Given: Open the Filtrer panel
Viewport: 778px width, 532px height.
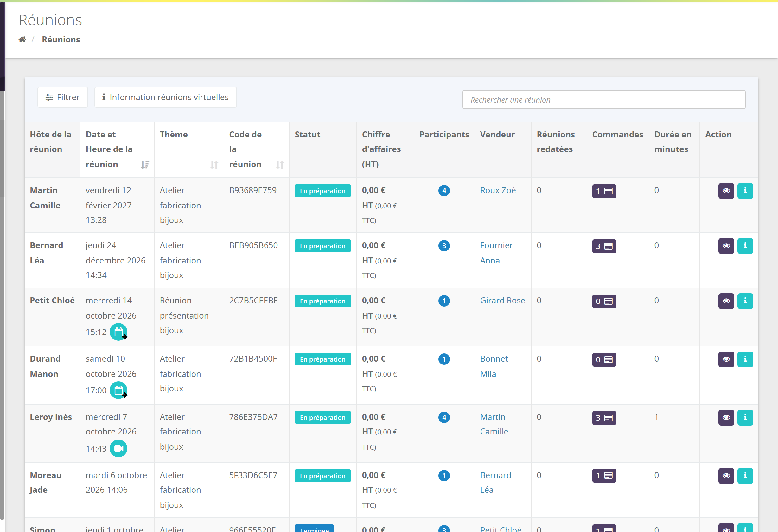Looking at the screenshot, I should pyautogui.click(x=63, y=97).
